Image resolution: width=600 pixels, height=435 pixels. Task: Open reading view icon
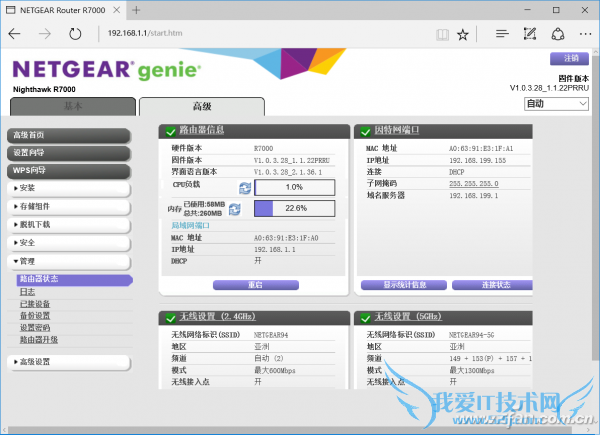pyautogui.click(x=442, y=35)
